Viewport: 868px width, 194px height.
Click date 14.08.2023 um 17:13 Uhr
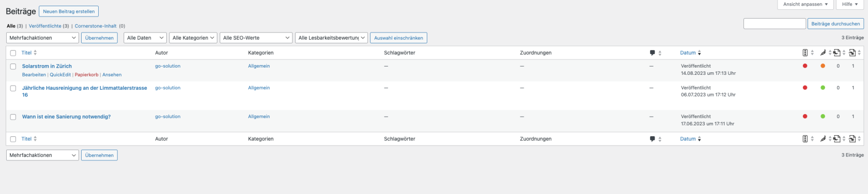pos(708,73)
